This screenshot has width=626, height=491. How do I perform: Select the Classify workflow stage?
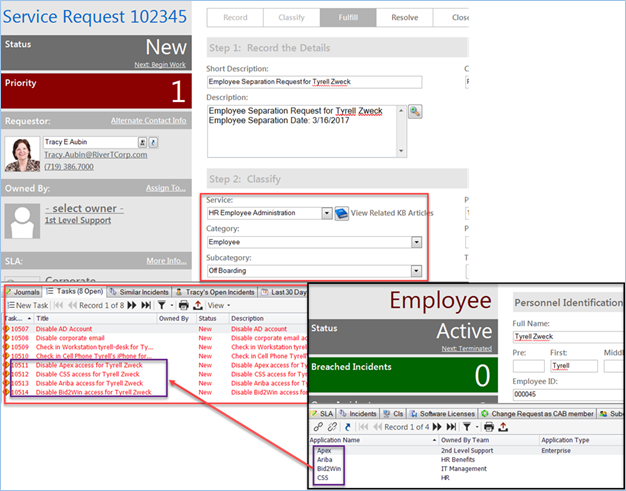point(291,18)
